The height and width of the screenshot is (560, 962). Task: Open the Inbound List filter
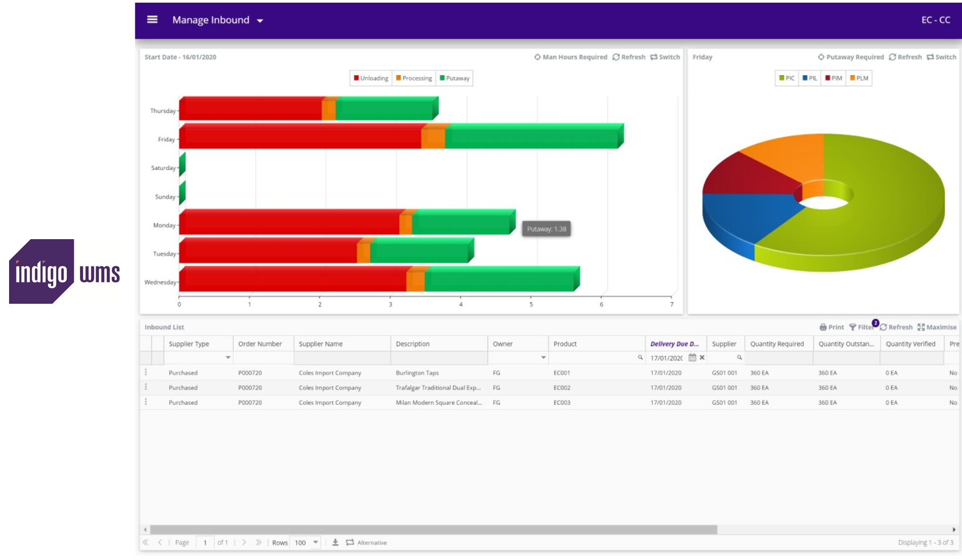(861, 327)
